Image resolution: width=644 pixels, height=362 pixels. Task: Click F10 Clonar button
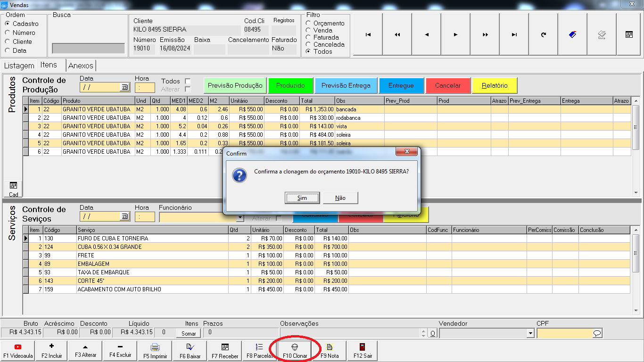(295, 351)
